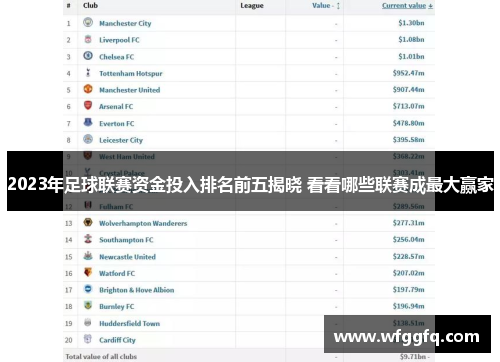
Task: Click the $256.04m value for Southampton
Action: click(x=408, y=239)
